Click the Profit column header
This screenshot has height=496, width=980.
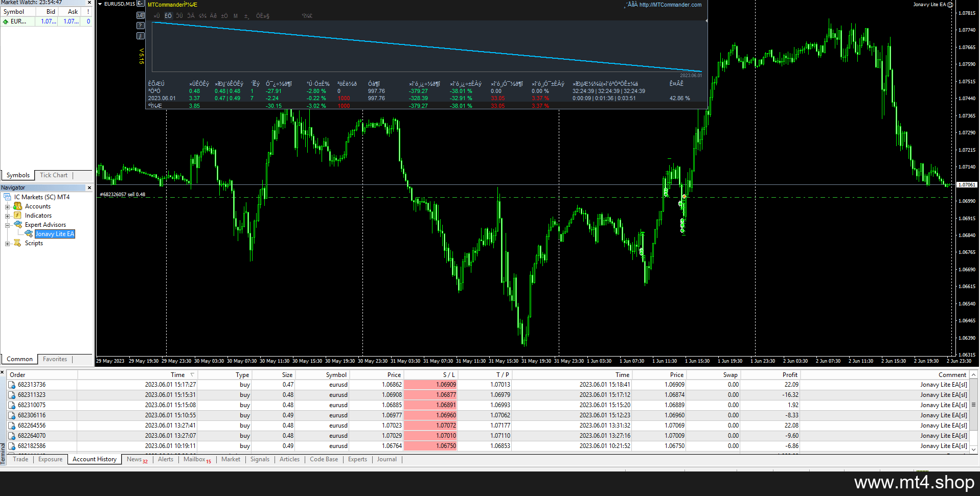(770, 374)
